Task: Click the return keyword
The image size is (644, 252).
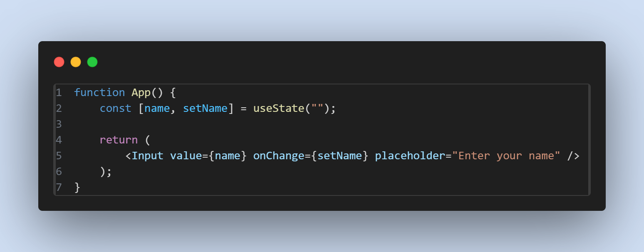Action: pos(119,140)
